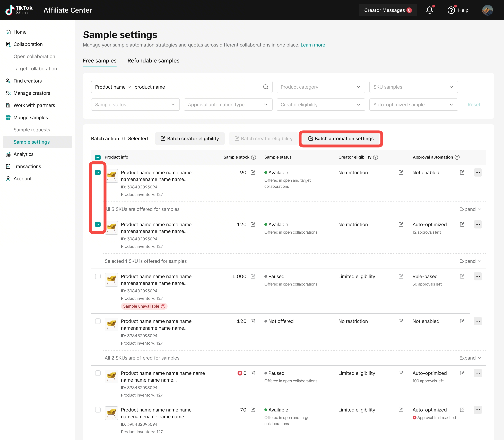Image resolution: width=504 pixels, height=440 pixels.
Task: Open more options for the 70-stock product
Action: pyautogui.click(x=478, y=410)
